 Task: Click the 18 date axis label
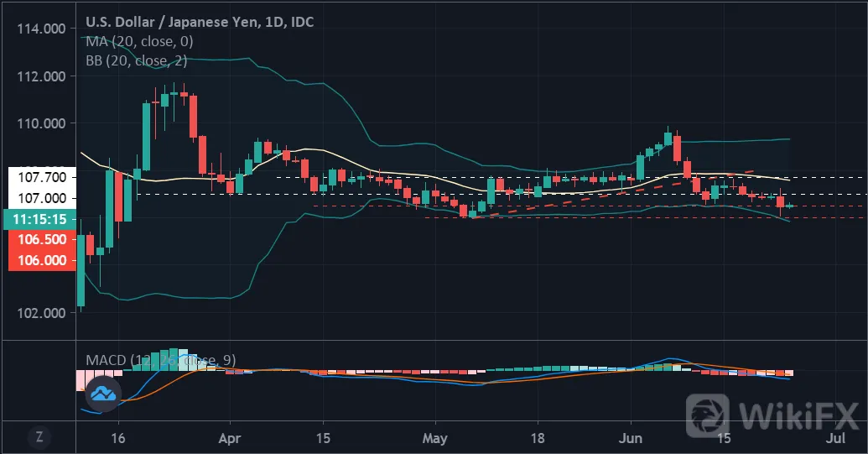tap(538, 439)
